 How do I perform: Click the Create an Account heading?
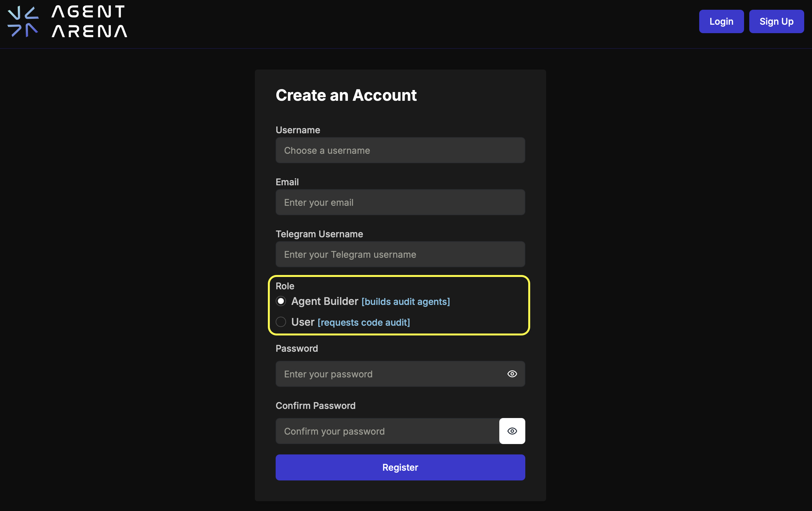pos(346,96)
